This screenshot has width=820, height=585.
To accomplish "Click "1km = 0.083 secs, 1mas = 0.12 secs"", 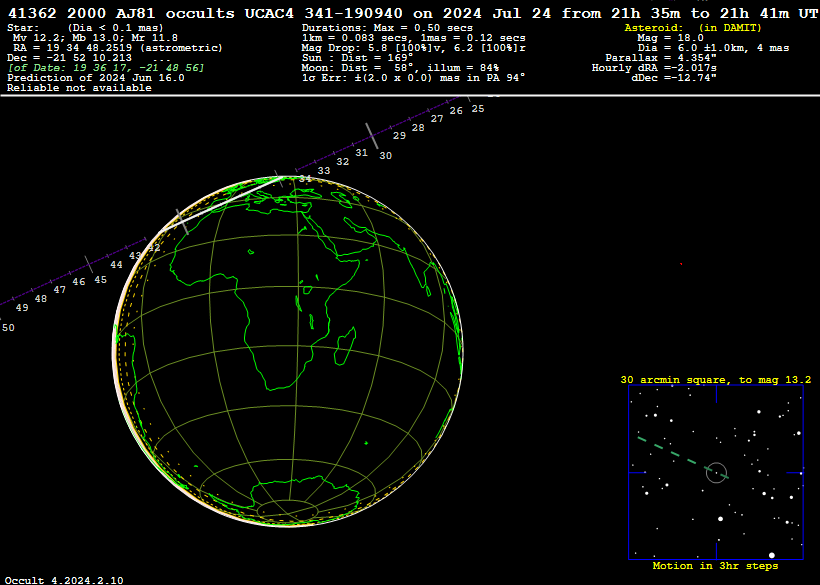I will 414,38.
